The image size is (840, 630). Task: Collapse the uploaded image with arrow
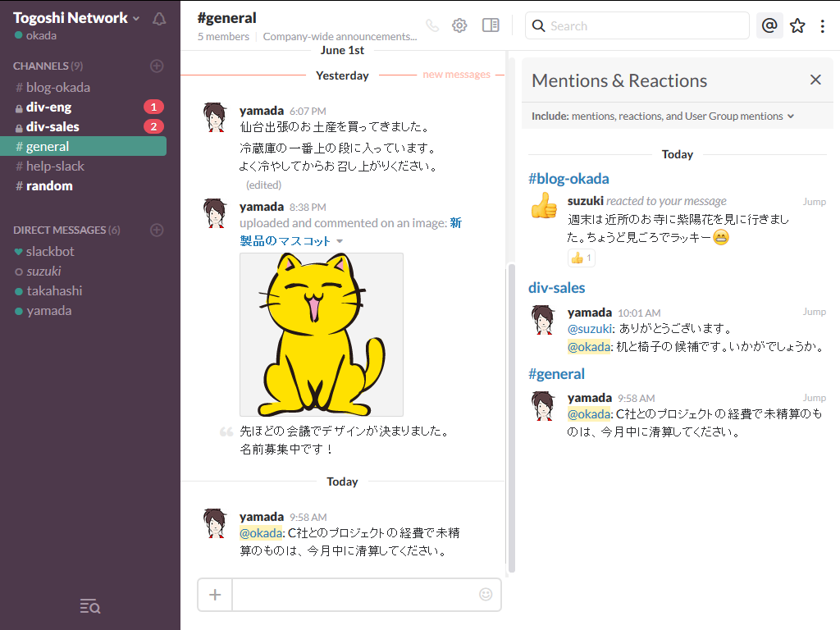tap(340, 242)
